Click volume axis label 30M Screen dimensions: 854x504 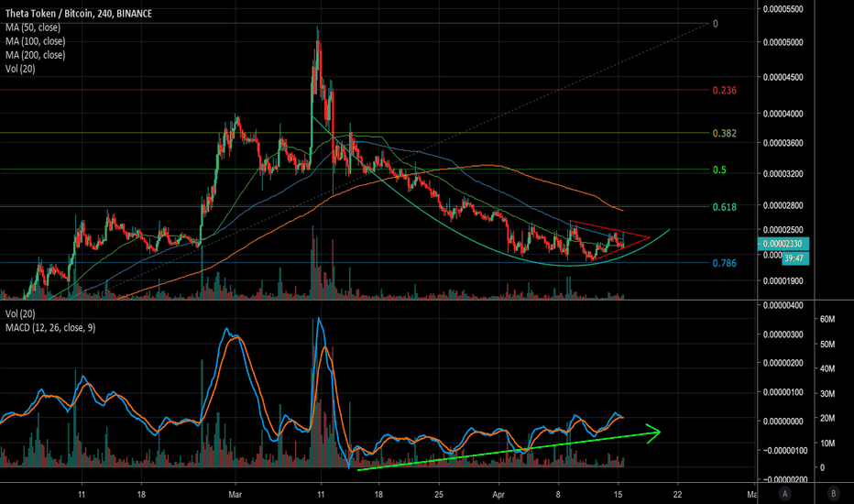827,393
